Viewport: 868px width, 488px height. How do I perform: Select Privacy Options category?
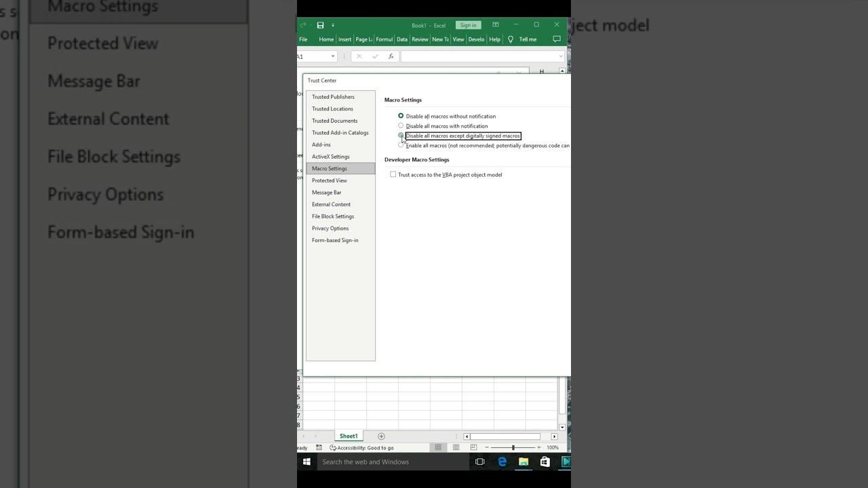[340, 228]
